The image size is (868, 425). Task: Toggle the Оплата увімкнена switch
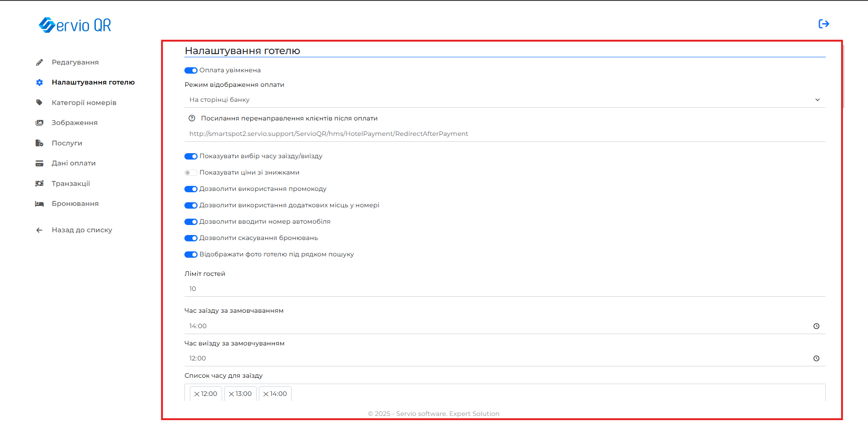click(x=191, y=70)
